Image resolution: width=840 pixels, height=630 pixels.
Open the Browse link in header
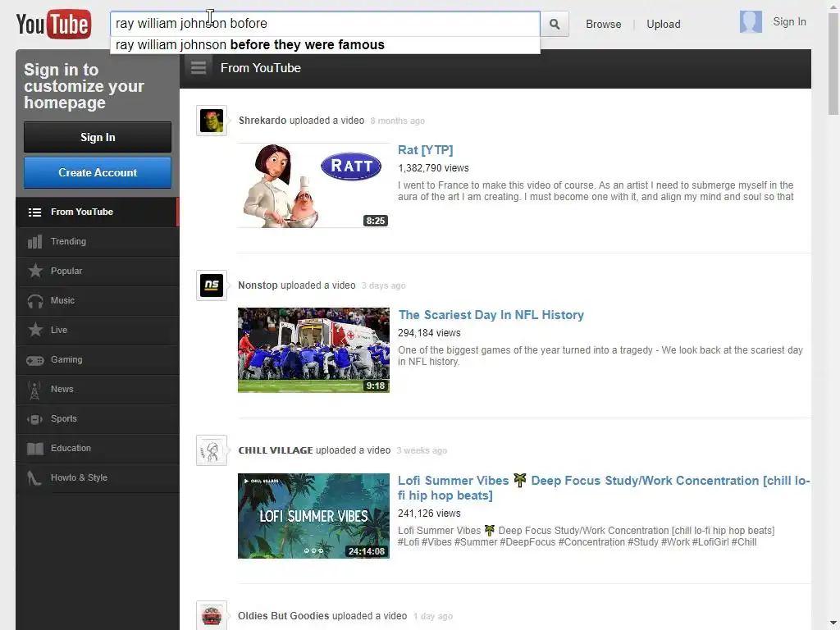(603, 24)
